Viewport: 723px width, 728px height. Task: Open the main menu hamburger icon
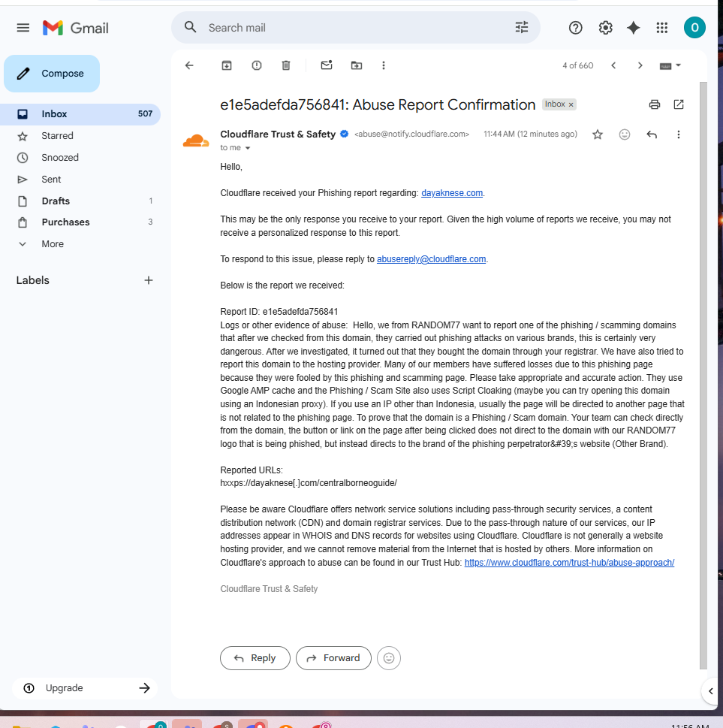[23, 28]
